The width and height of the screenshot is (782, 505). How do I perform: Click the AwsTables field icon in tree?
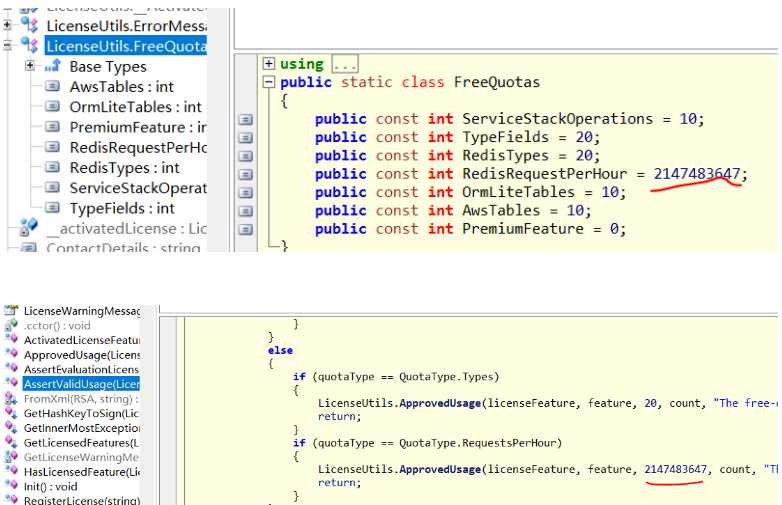tap(53, 87)
